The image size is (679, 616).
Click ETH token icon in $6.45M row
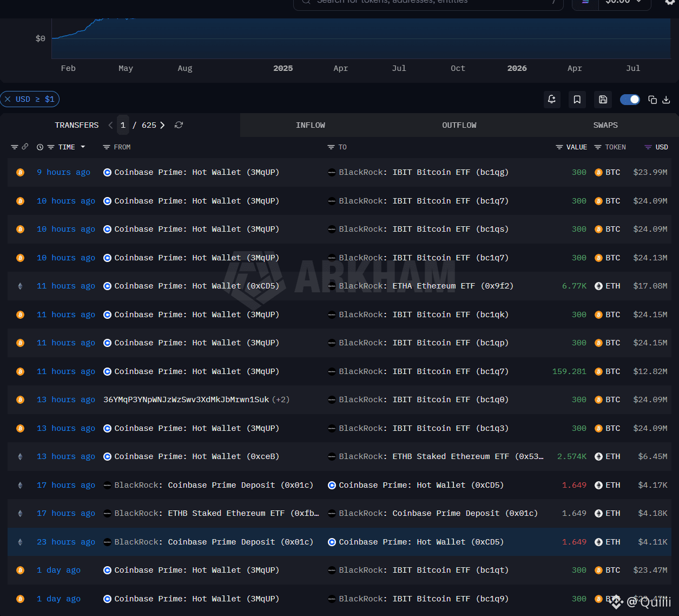click(598, 456)
